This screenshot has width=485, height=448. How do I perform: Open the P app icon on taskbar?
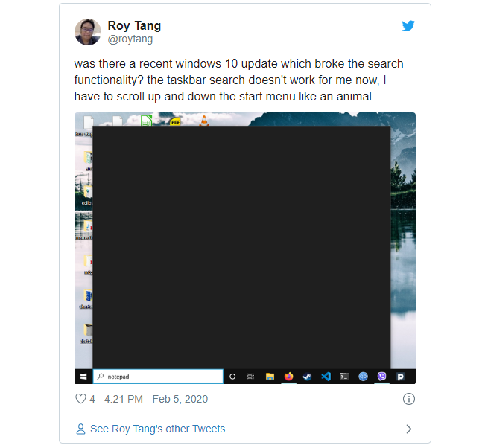pyautogui.click(x=400, y=377)
